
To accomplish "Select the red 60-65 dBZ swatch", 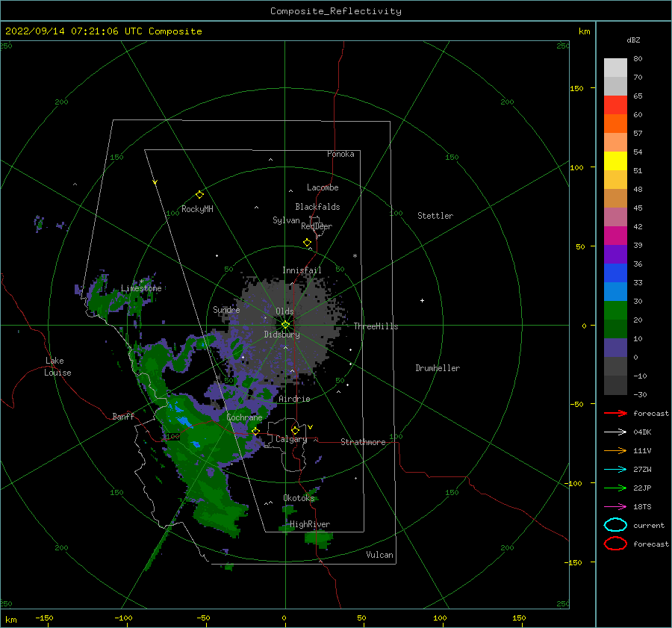I will 615,105.
